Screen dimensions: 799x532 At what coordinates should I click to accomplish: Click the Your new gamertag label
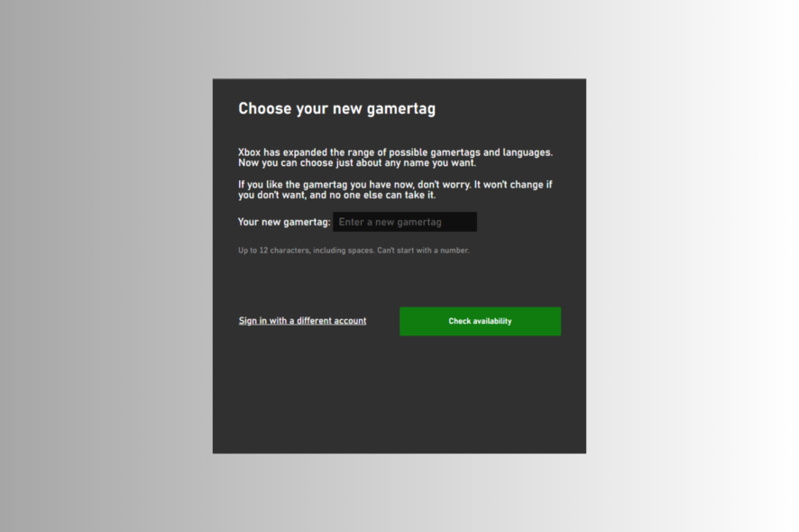pyautogui.click(x=281, y=221)
